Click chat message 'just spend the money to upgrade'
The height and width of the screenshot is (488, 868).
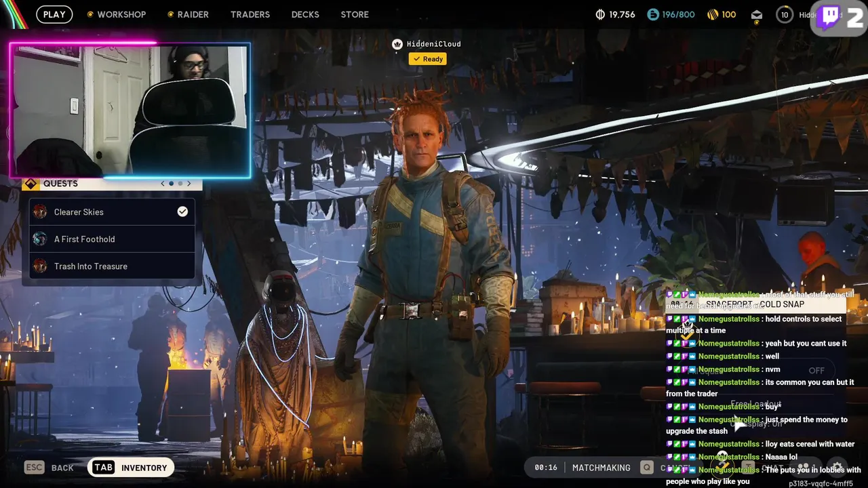point(757,425)
